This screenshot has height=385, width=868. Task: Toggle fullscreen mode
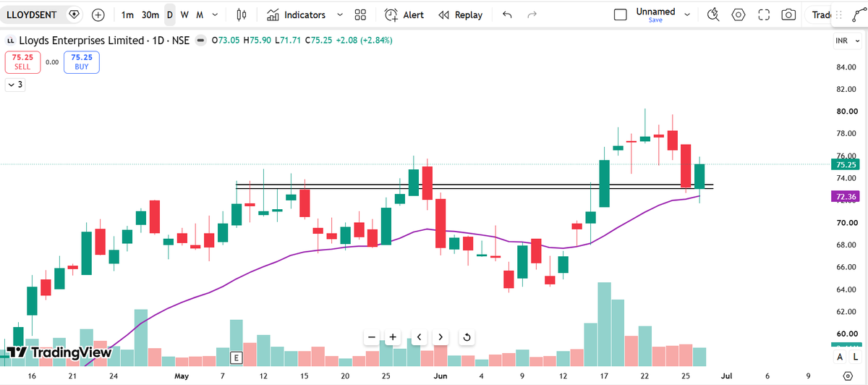[x=764, y=14]
